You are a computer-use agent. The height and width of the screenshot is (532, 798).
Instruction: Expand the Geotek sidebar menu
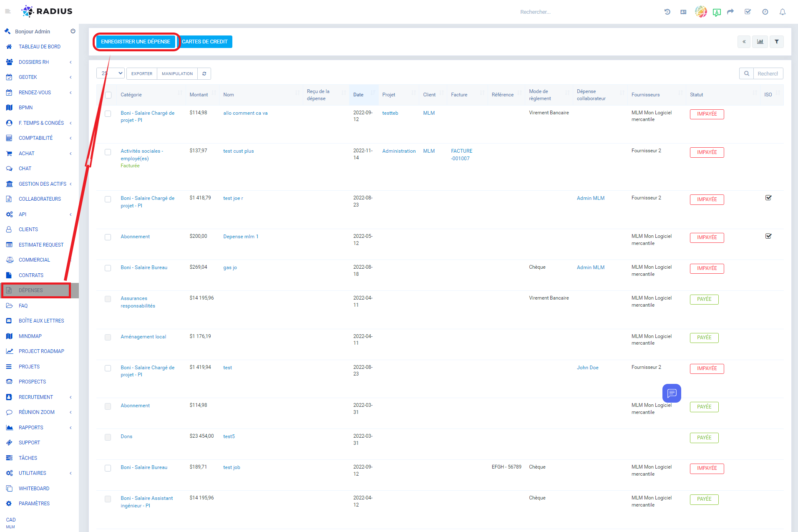point(39,77)
